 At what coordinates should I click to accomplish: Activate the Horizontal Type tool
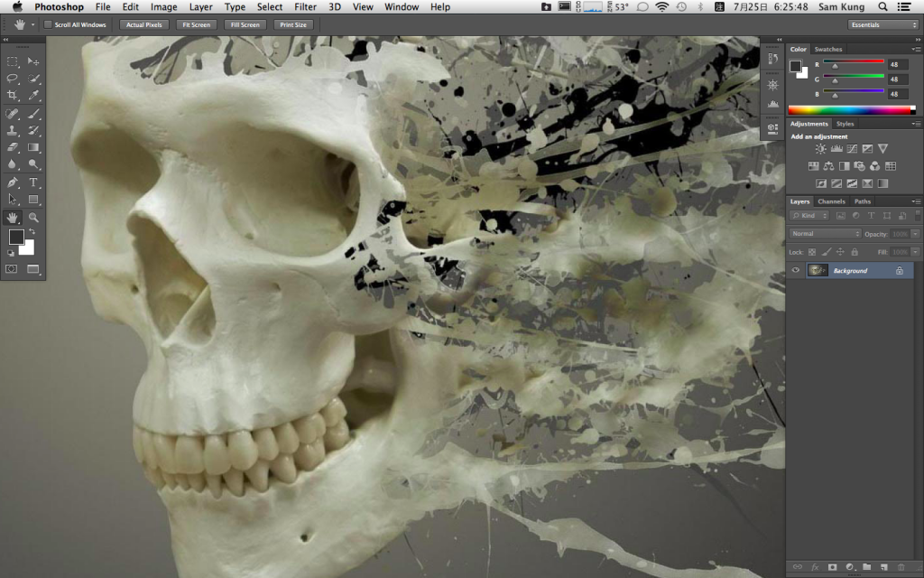pos(33,182)
